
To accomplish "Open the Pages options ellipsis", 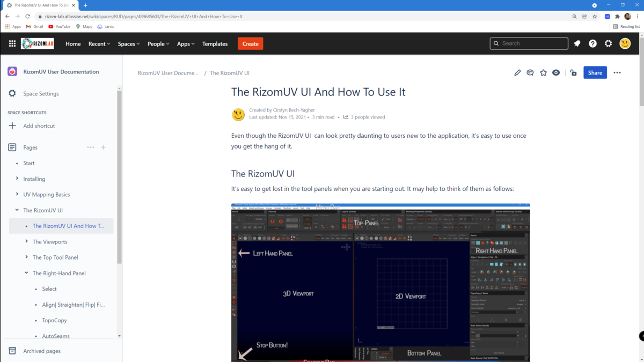I will point(90,147).
